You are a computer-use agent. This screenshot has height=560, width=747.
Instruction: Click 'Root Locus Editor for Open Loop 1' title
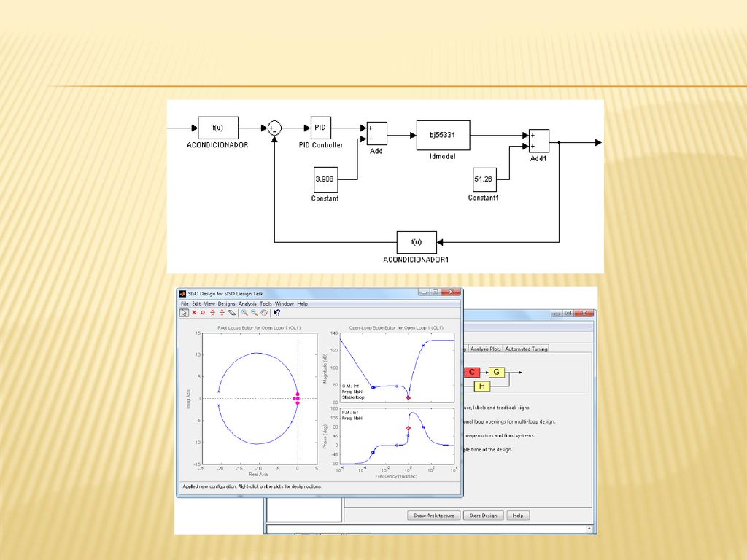[259, 327]
